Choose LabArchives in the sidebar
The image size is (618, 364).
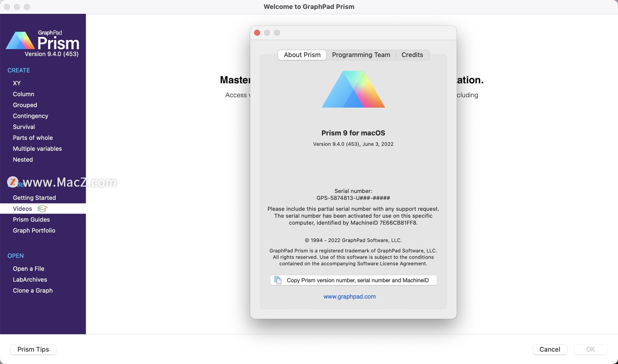[30, 280]
